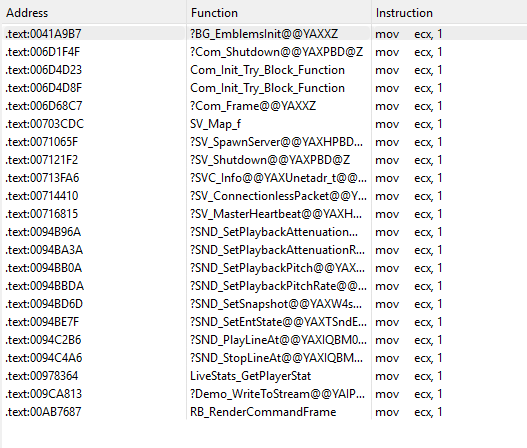Select the RB_RenderCommandFrame row

[265, 412]
